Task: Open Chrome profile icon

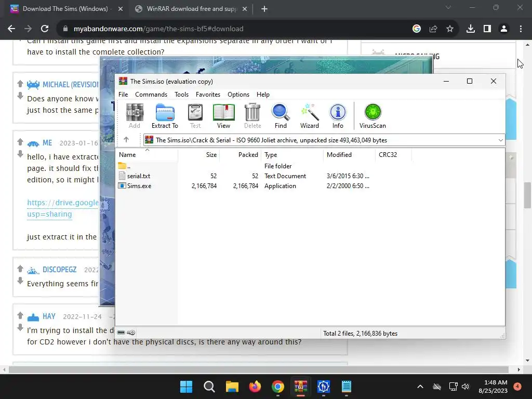Action: point(504,29)
